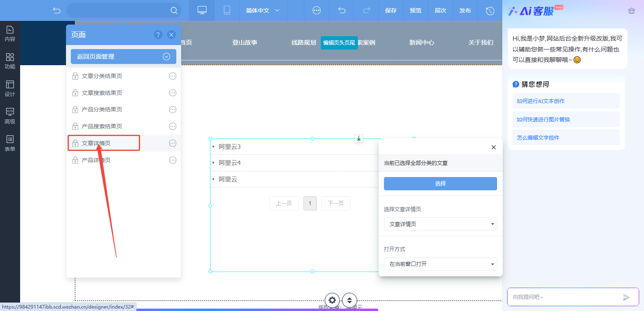
Task: Close the 页面 panel
Action: coord(171,35)
